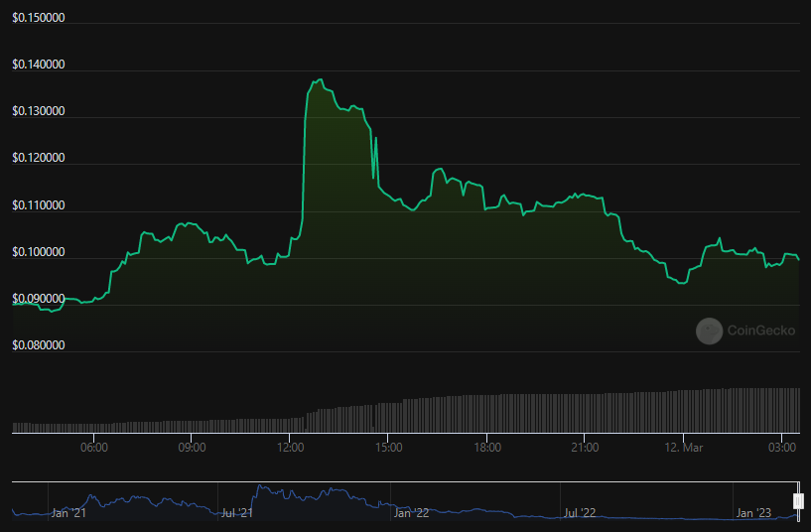Image resolution: width=811 pixels, height=532 pixels.
Task: Click the $0.100000 price axis label
Action: coord(39,252)
